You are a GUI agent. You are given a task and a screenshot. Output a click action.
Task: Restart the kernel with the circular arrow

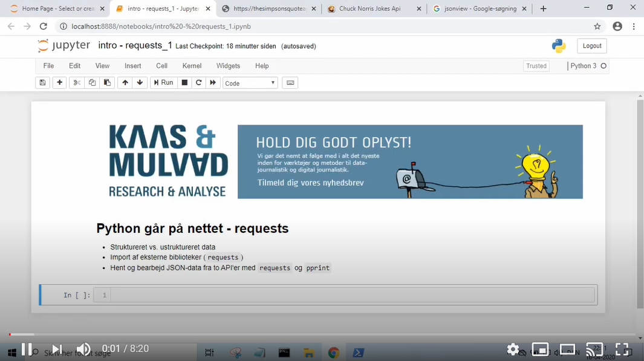199,83
